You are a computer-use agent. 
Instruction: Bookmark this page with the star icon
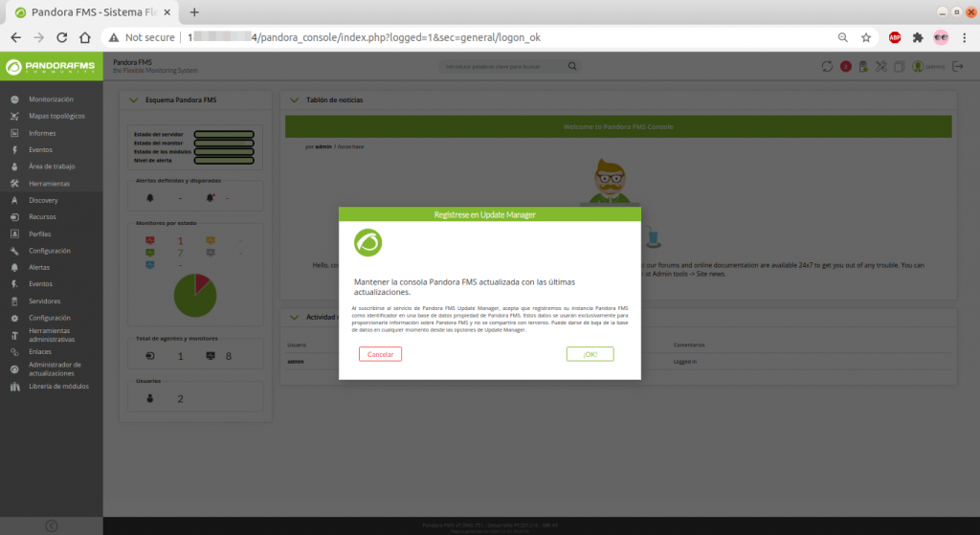click(x=865, y=37)
